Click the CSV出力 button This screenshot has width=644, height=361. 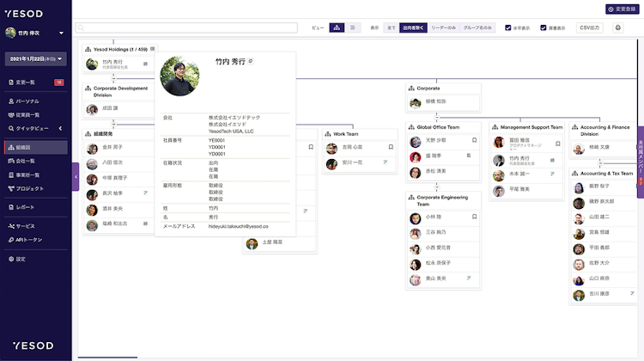click(589, 28)
